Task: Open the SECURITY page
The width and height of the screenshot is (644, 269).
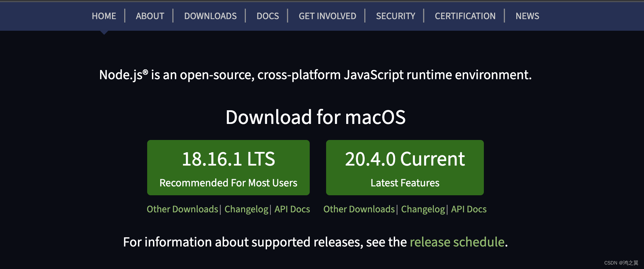Action: click(395, 16)
